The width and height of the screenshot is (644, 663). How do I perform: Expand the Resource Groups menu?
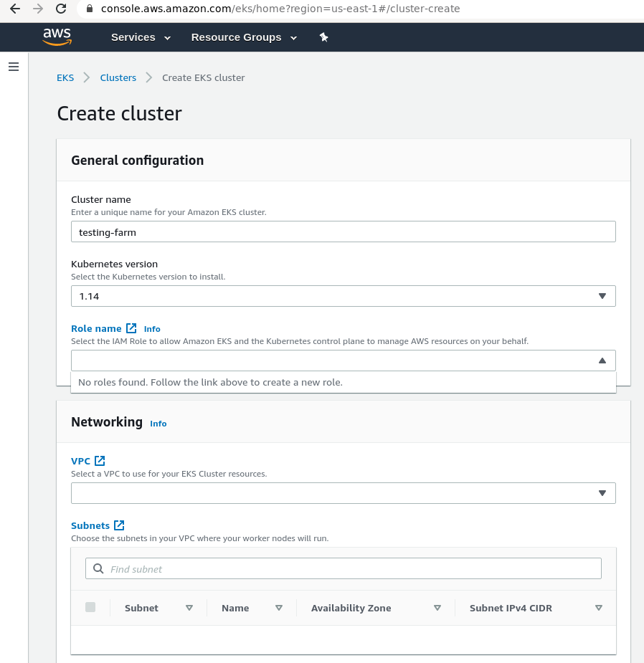click(244, 37)
